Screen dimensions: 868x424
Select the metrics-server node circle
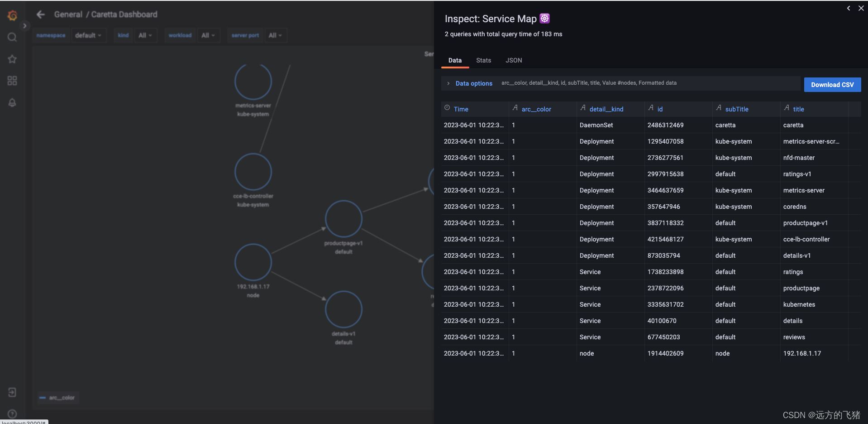coord(253,82)
